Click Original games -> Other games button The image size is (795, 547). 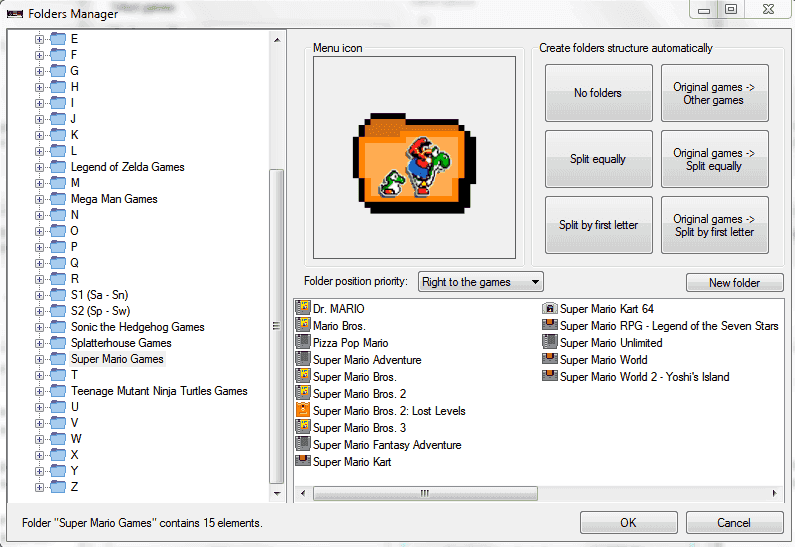pyautogui.click(x=714, y=93)
